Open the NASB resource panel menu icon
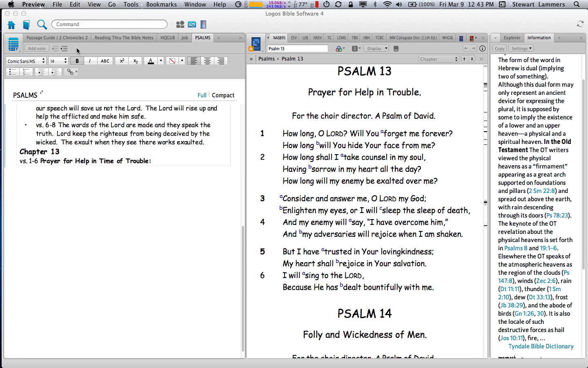The height and width of the screenshot is (368, 588). pos(256,44)
